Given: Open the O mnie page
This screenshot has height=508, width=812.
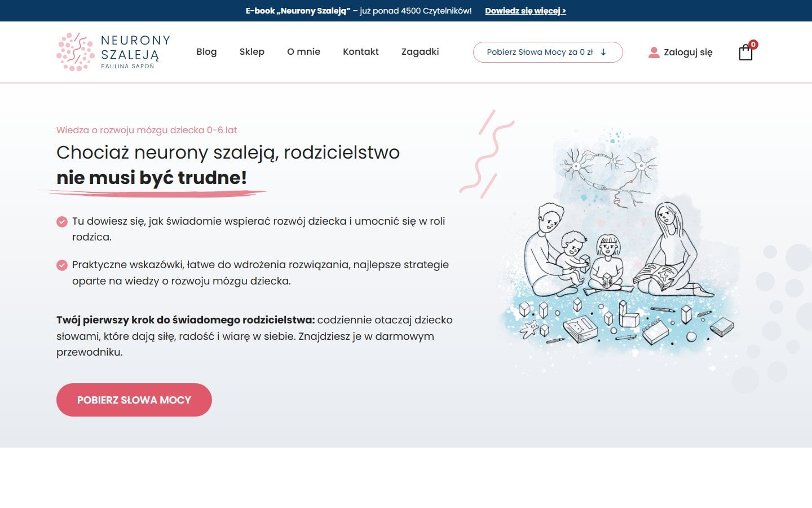Looking at the screenshot, I should click(304, 52).
